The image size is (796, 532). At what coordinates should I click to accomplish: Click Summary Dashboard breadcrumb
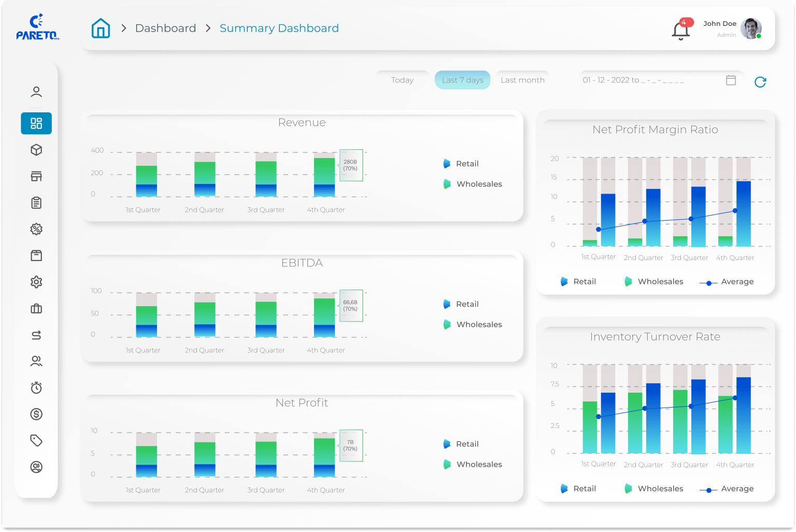[x=279, y=28]
